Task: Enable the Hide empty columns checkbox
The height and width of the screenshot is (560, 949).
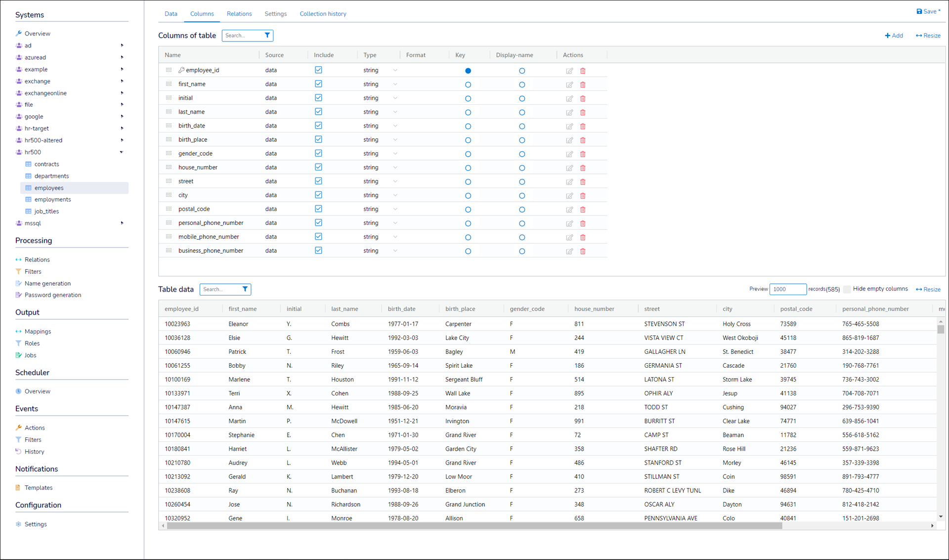Action: coord(847,289)
